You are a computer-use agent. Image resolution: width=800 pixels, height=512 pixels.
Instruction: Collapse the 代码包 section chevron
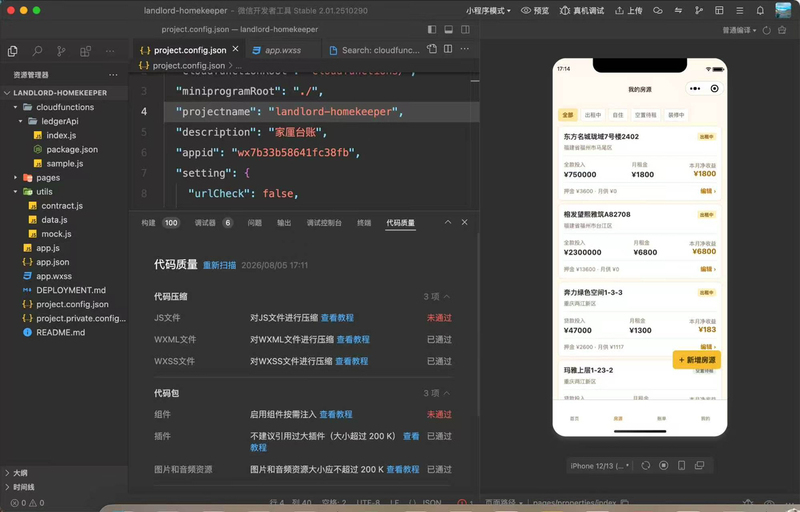(447, 393)
